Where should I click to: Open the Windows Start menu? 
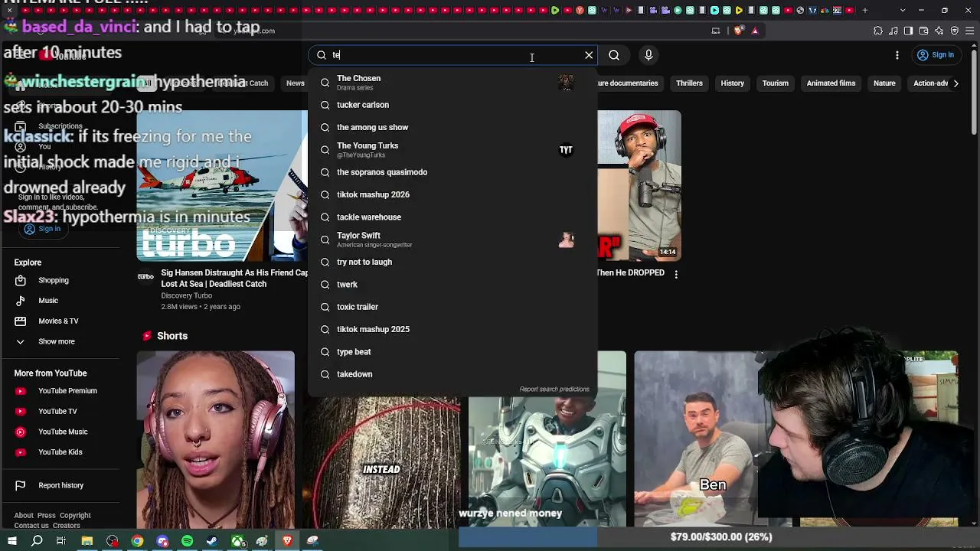coord(11,541)
